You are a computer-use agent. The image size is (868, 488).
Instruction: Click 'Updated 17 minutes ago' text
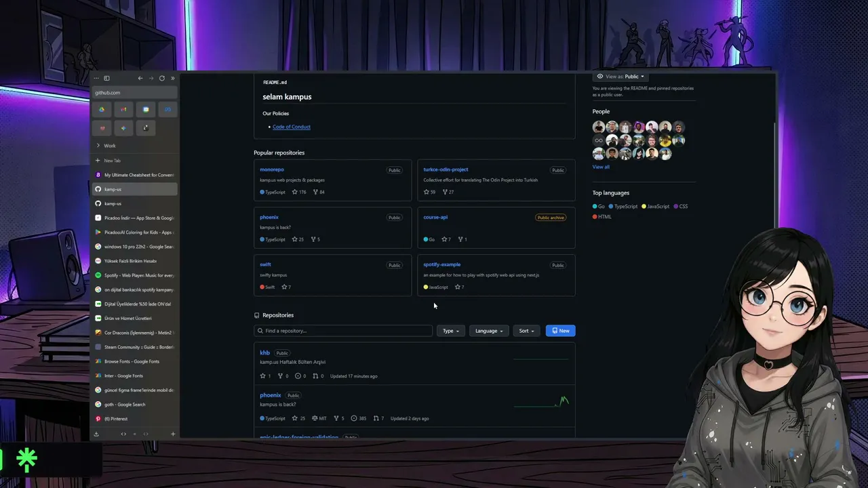354,376
